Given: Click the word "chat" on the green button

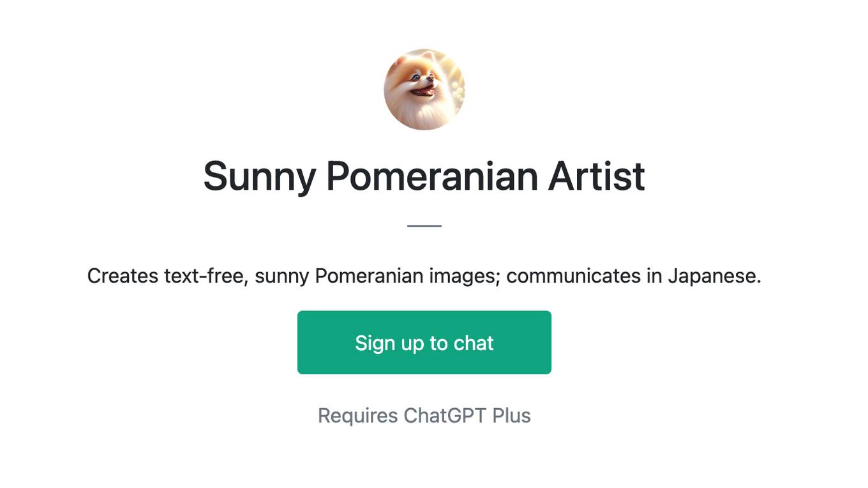Looking at the screenshot, I should tap(474, 343).
